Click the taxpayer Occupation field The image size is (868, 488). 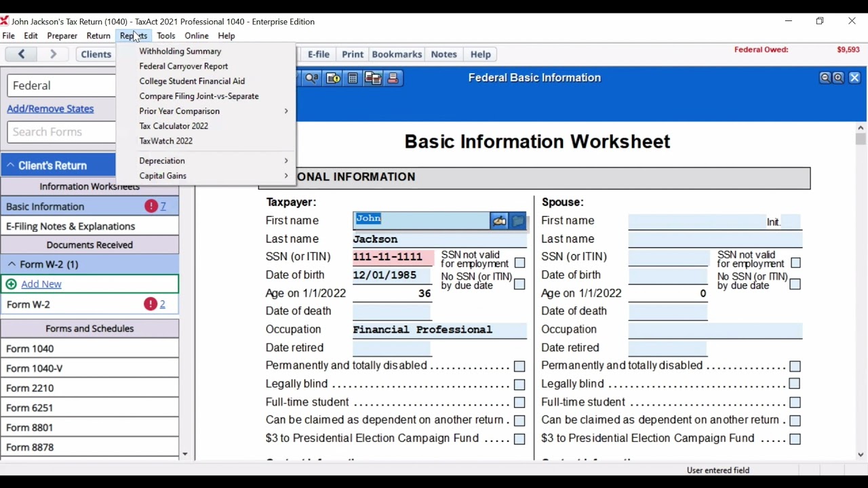tap(439, 330)
